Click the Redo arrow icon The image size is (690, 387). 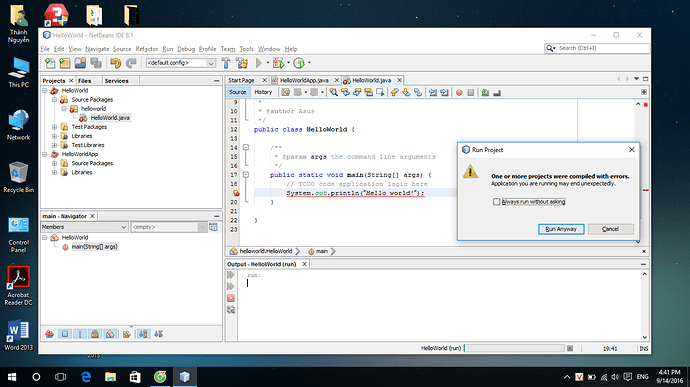(131, 63)
